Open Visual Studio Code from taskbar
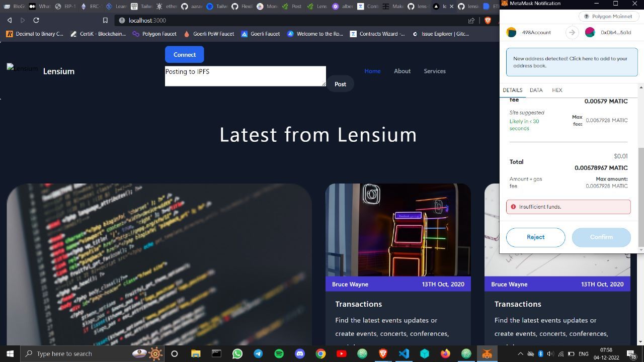The height and width of the screenshot is (362, 644). pyautogui.click(x=404, y=353)
